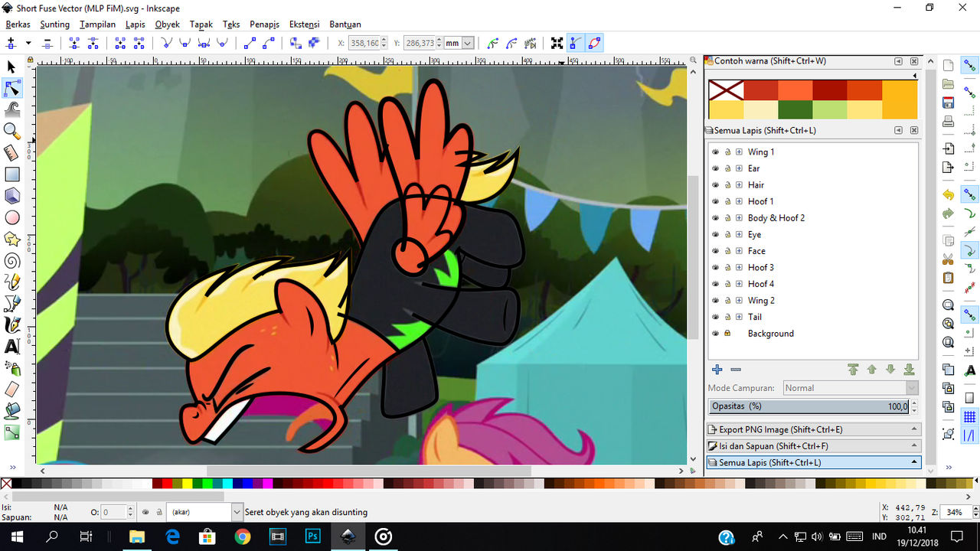Viewport: 980px width, 551px height.
Task: Select the Rectangle tool
Action: [11, 174]
